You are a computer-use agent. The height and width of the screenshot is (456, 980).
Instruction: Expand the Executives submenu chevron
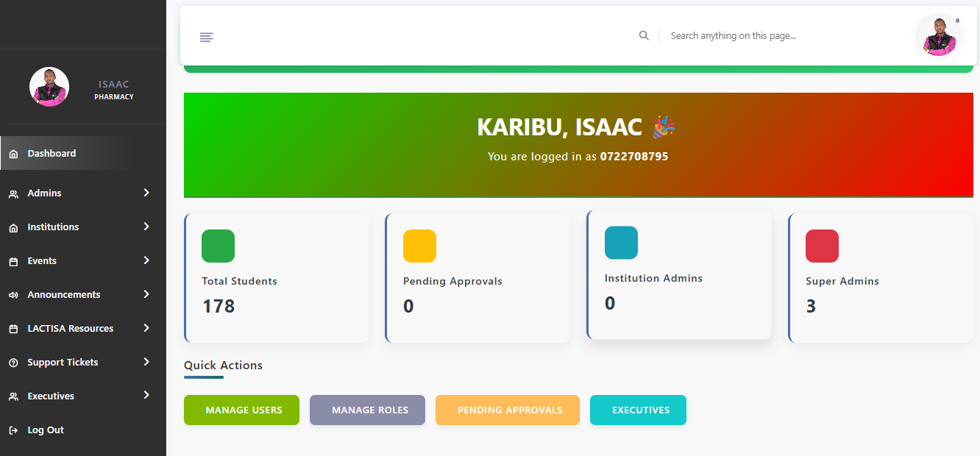pos(146,395)
